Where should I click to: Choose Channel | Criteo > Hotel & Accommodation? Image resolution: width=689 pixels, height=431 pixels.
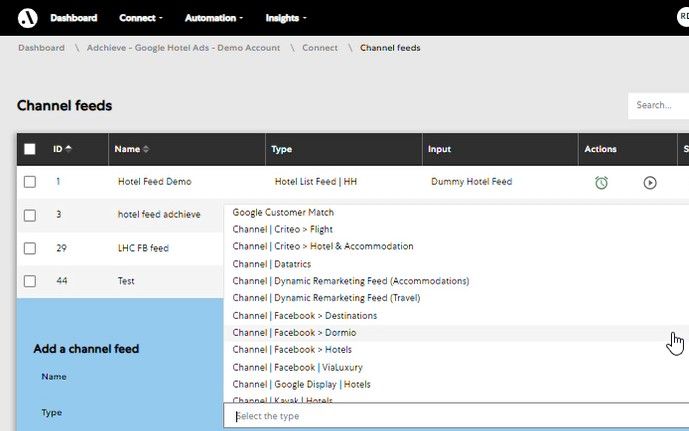323,246
